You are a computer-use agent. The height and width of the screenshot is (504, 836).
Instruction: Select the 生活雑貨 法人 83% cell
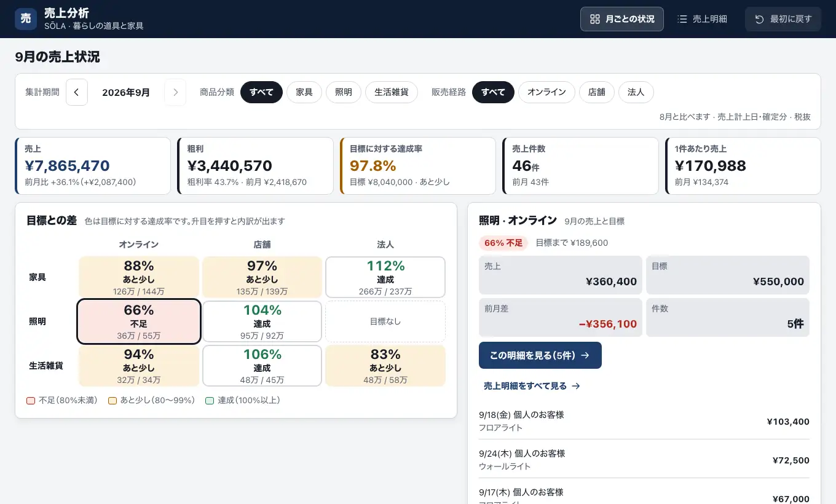point(385,366)
